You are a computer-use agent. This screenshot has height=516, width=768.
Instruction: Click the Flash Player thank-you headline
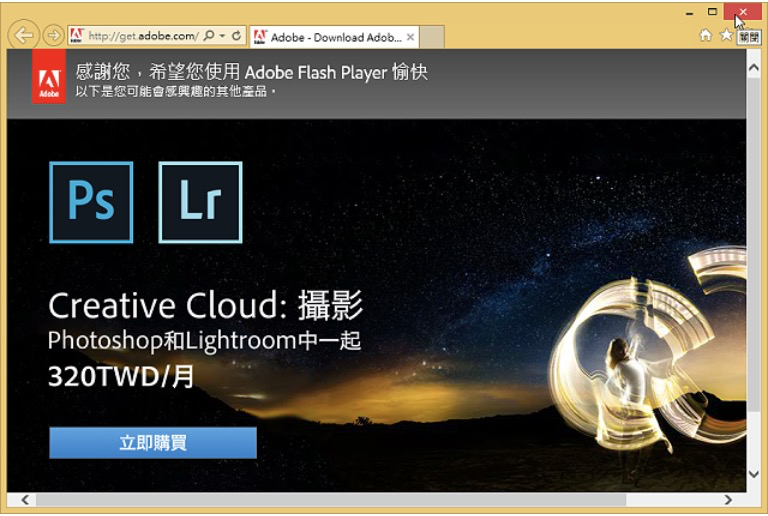[x=252, y=72]
